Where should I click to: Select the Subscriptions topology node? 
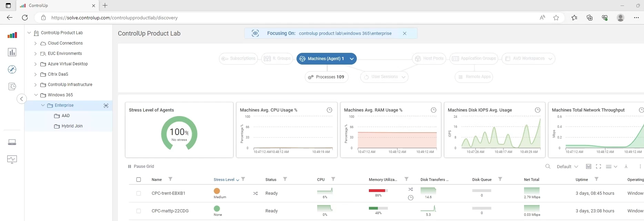239,59
